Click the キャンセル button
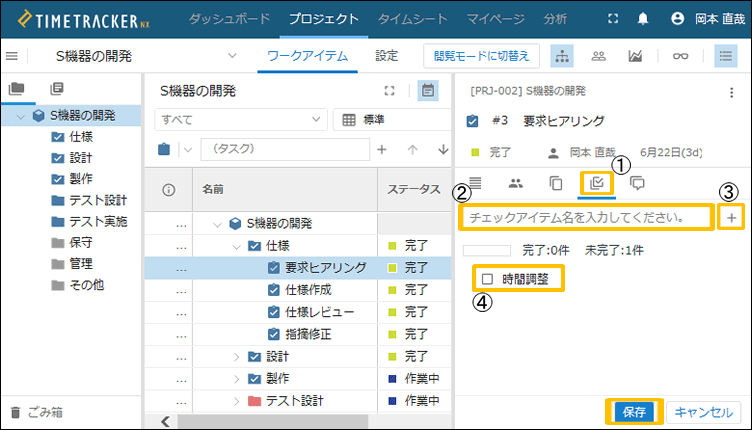 pos(704,412)
